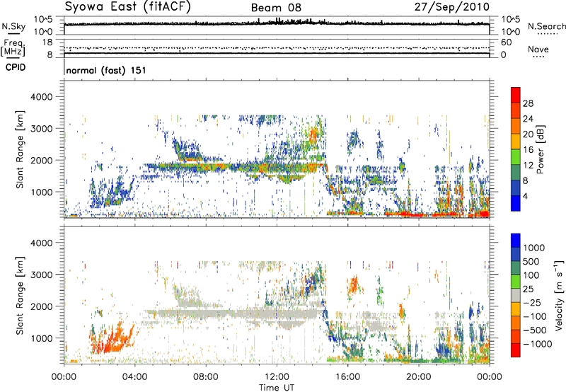Viewport: 566px width, 392px height.
Task: Click the "28" value on the power color bar
Action: (x=528, y=103)
